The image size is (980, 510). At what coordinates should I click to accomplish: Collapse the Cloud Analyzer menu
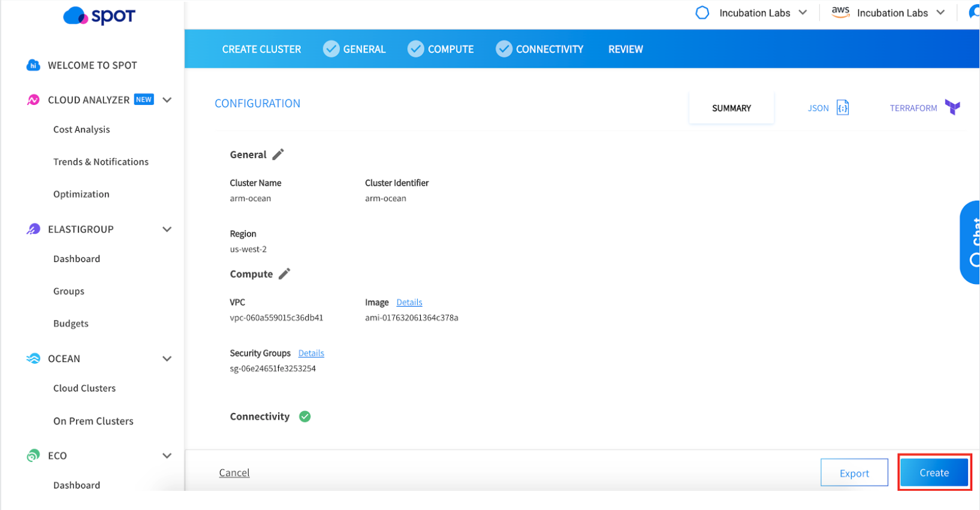point(167,100)
